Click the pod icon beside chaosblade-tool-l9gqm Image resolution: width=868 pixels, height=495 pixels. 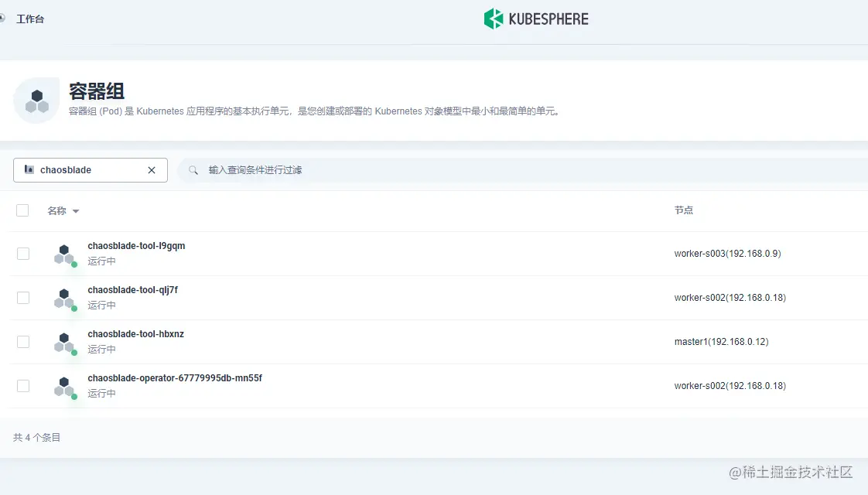click(x=63, y=253)
